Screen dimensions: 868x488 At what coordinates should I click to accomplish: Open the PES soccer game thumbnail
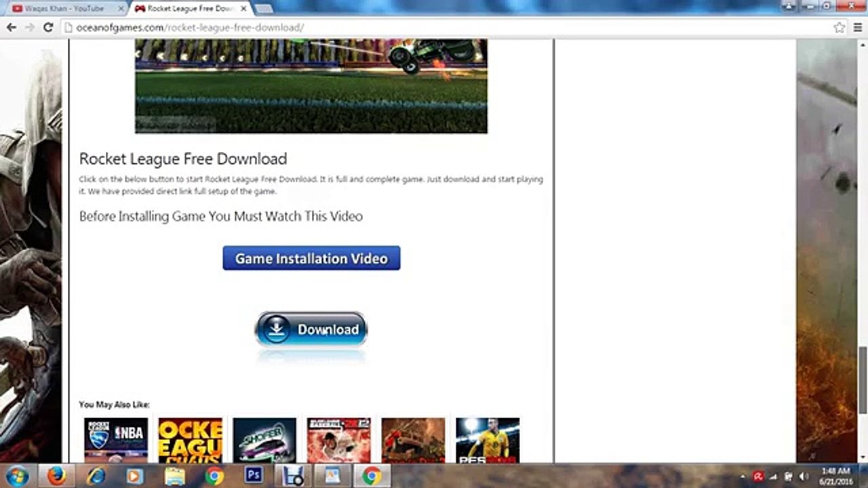488,441
